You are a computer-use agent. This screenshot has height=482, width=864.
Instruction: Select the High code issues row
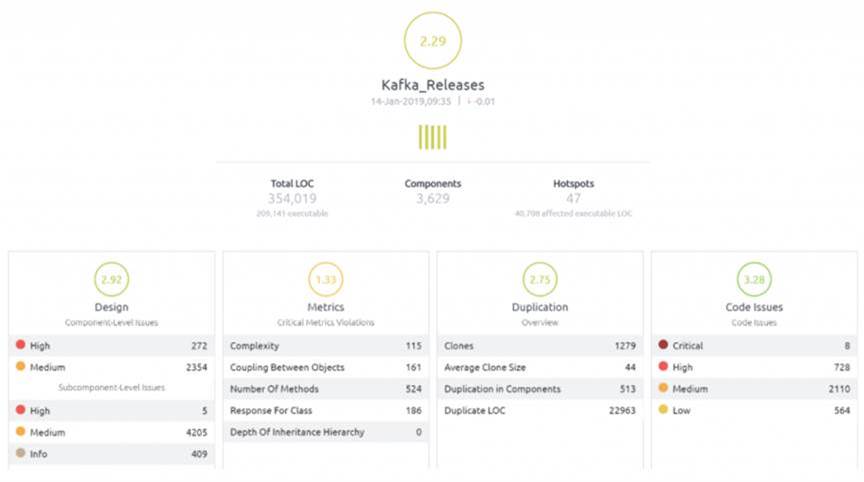click(753, 368)
